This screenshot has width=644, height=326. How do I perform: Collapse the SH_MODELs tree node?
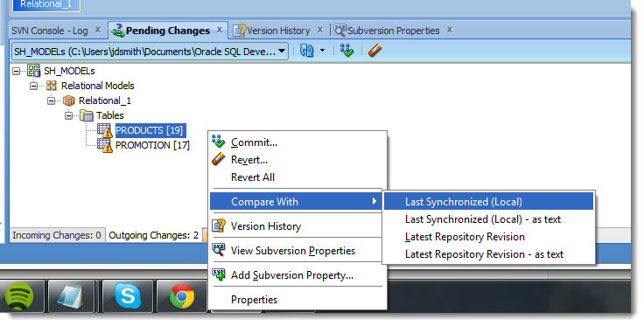(16, 71)
